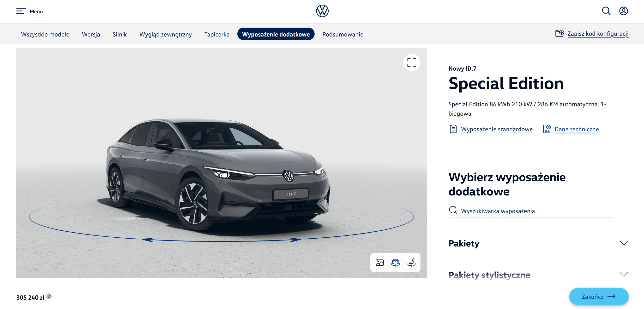
Task: Open the Silnik configuration step
Action: click(x=119, y=34)
